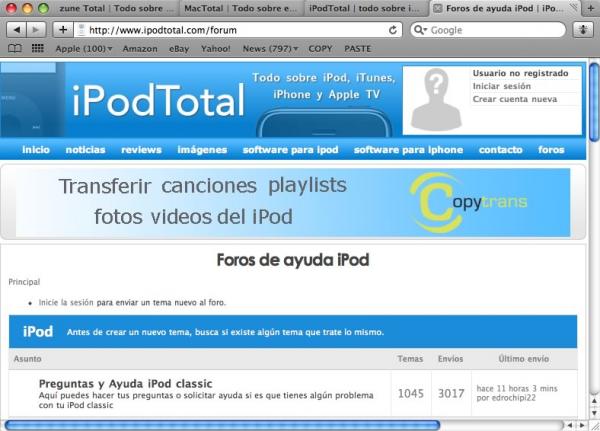The image size is (600, 431).
Task: Click the scroll-down arrow of vertical scrollbar
Action: (x=594, y=413)
